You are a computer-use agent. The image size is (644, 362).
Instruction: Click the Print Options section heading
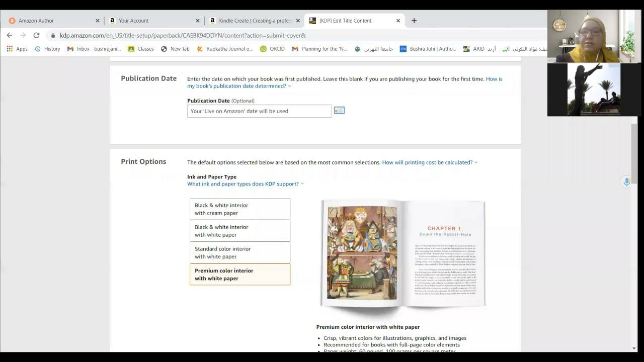143,161
